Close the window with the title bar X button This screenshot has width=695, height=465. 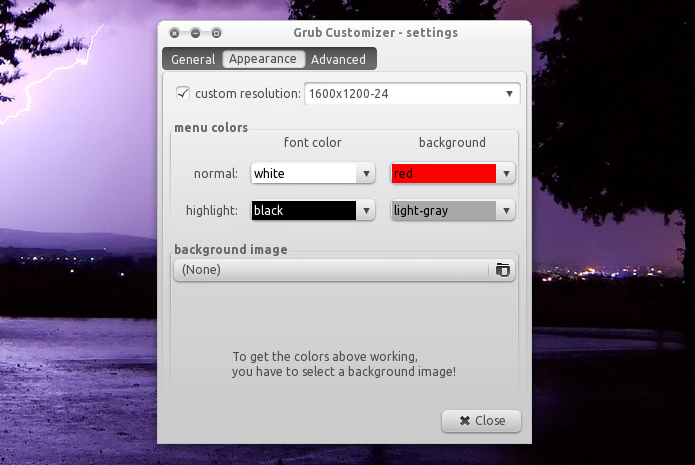point(175,33)
